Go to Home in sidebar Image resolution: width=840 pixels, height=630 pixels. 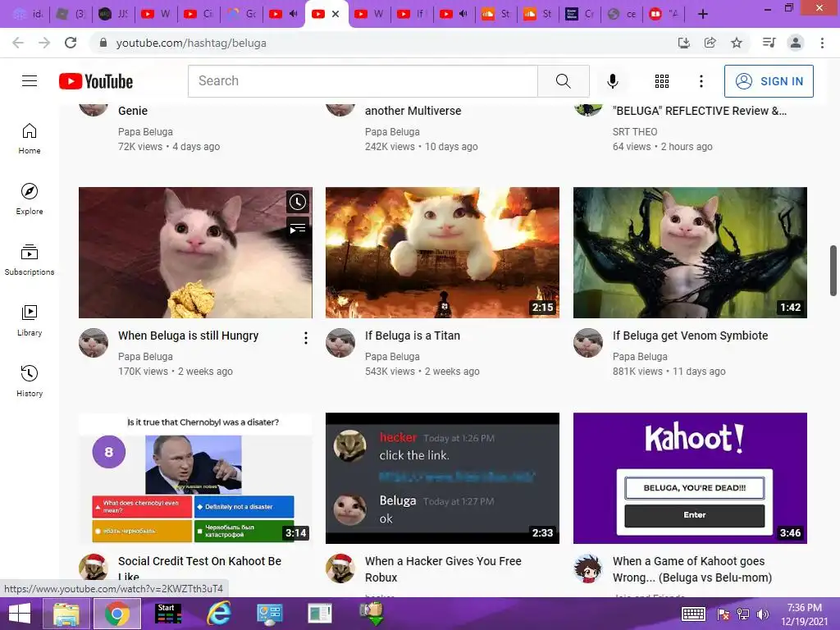coord(30,139)
